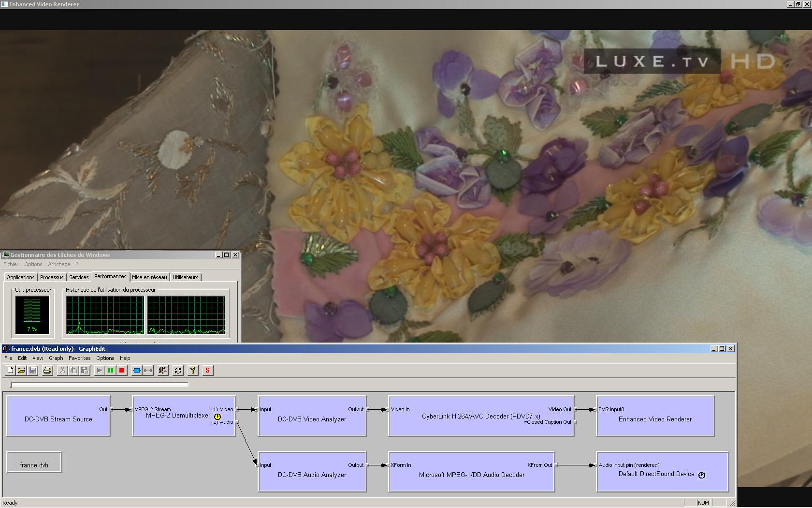The height and width of the screenshot is (508, 812).
Task: Pause the graph playback
Action: click(x=111, y=371)
